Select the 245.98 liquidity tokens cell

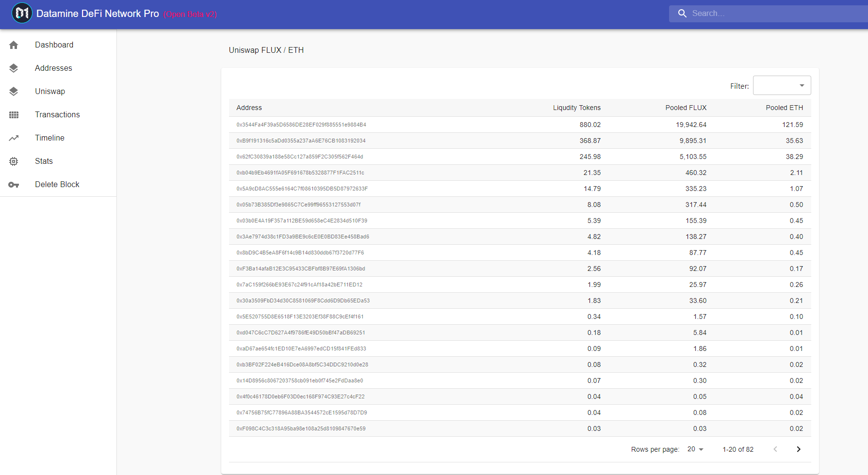pos(590,157)
